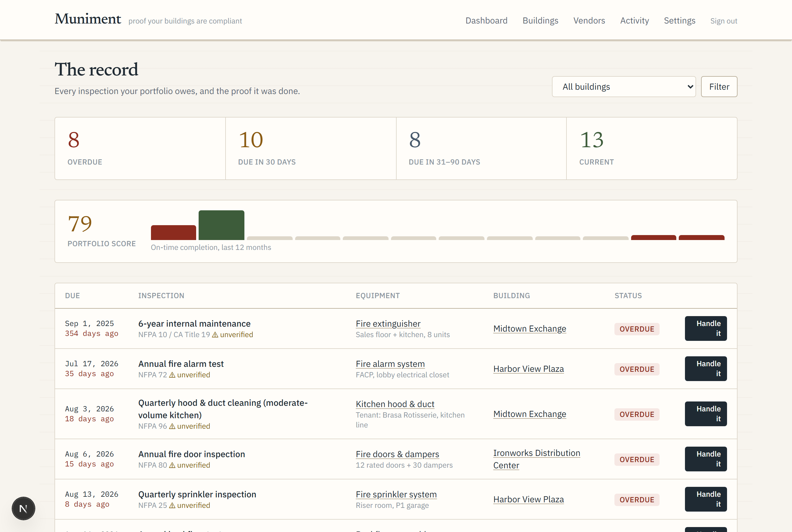Viewport: 792px width, 532px height.
Task: Open Fire alarm system equipment link
Action: tap(390, 364)
